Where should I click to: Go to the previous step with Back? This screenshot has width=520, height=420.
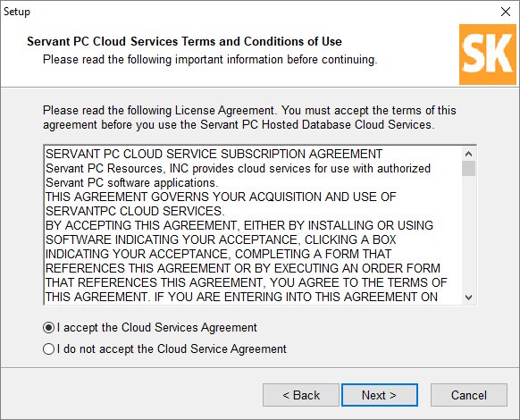coord(301,395)
